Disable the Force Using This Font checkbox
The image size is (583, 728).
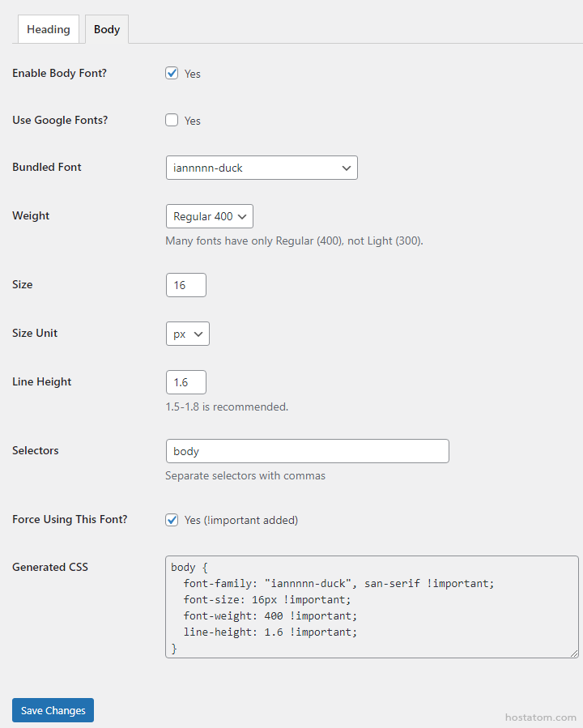click(172, 520)
